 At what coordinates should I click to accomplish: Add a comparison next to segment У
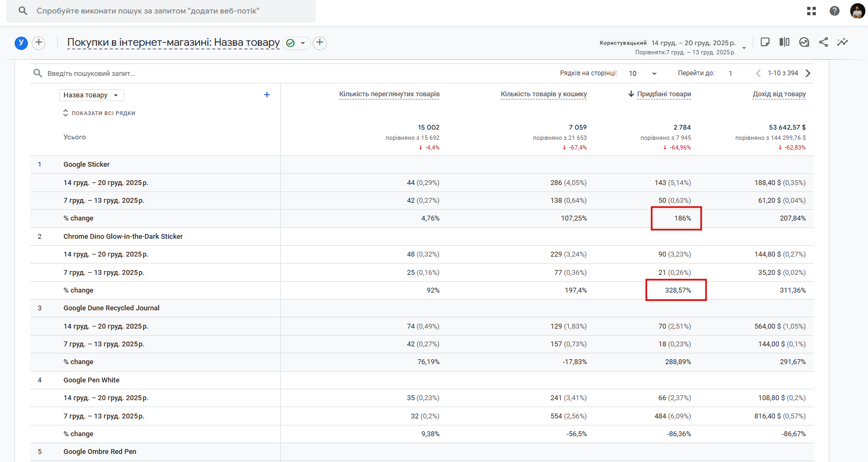pyautogui.click(x=39, y=42)
